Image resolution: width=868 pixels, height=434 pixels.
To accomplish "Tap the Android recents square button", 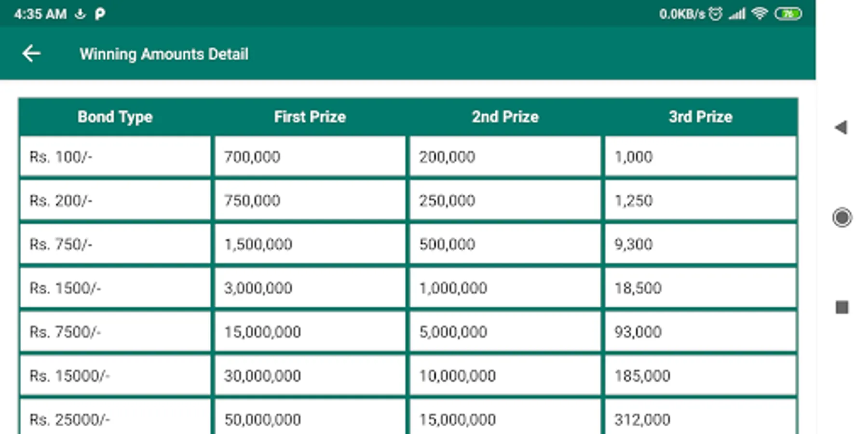I will tap(842, 307).
